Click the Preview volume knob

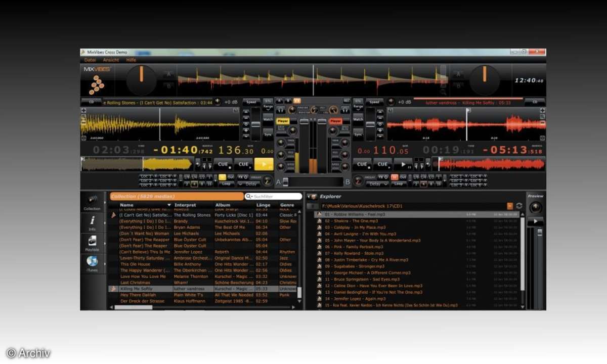(x=536, y=207)
